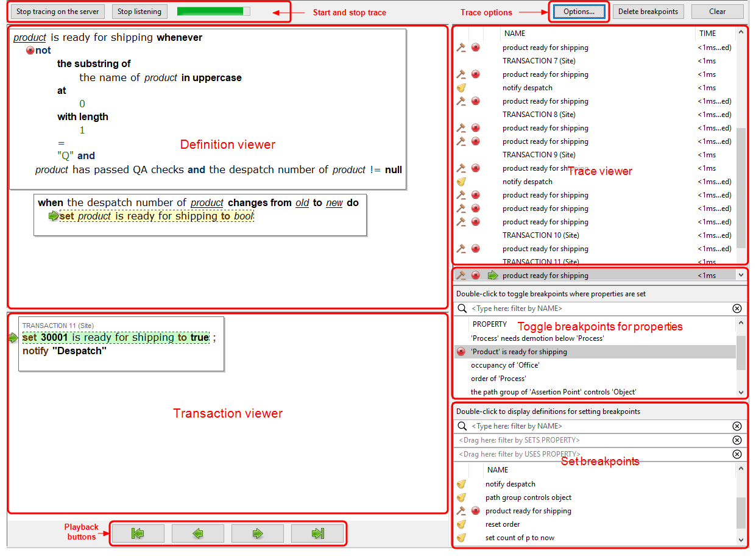Click Stop tracing on the server
Viewport: 756px width, 556px height.
click(58, 12)
